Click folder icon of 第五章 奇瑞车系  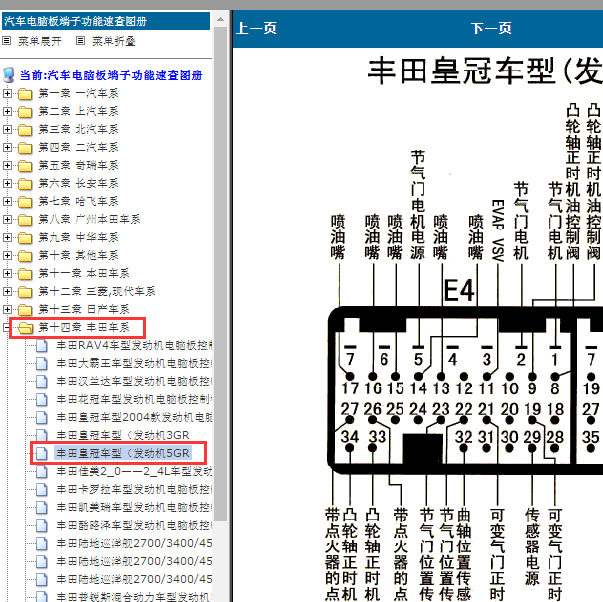pos(25,165)
